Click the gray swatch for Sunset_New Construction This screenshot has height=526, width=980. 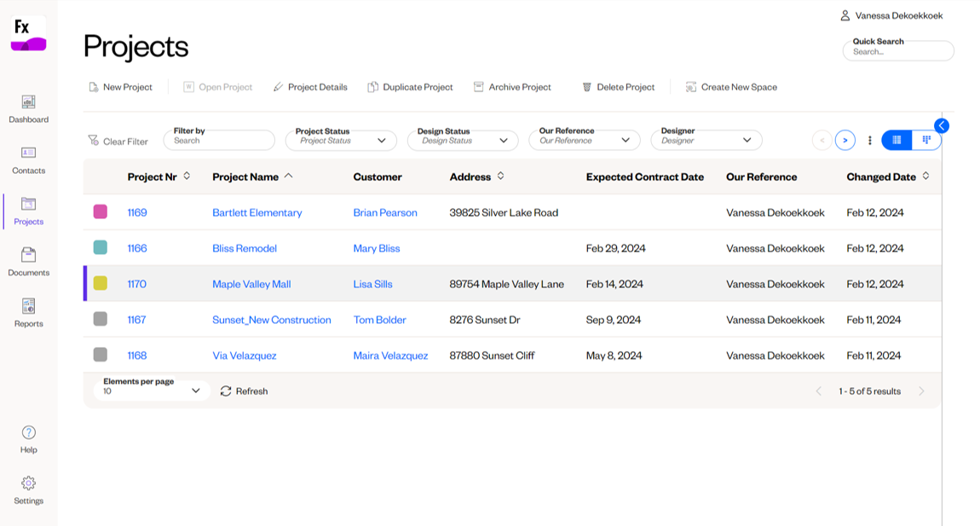pos(100,319)
